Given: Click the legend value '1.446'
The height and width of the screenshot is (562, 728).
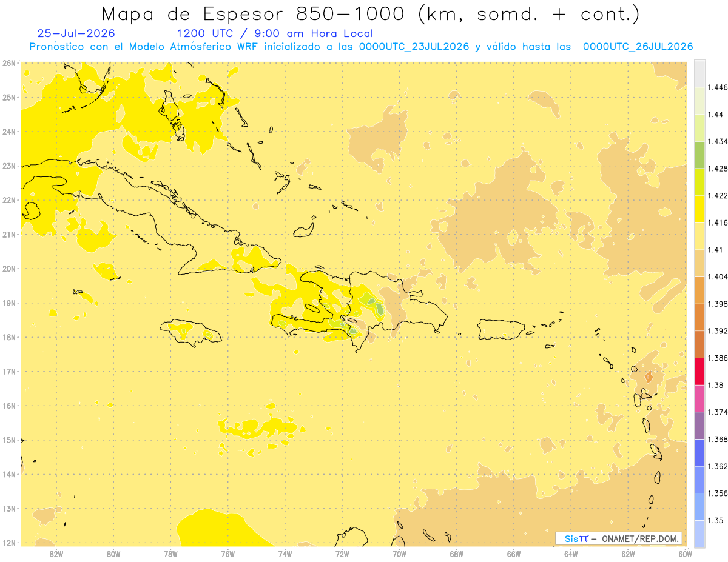Looking at the screenshot, I should (718, 87).
